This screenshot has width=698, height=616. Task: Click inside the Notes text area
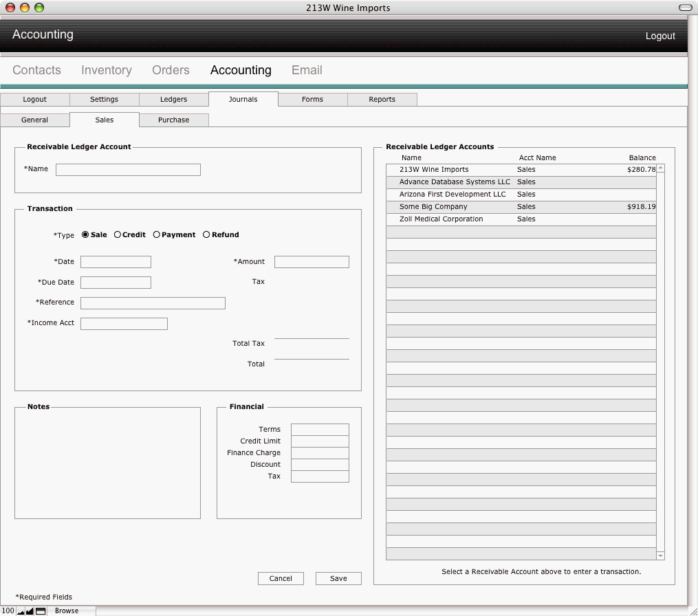[107, 464]
